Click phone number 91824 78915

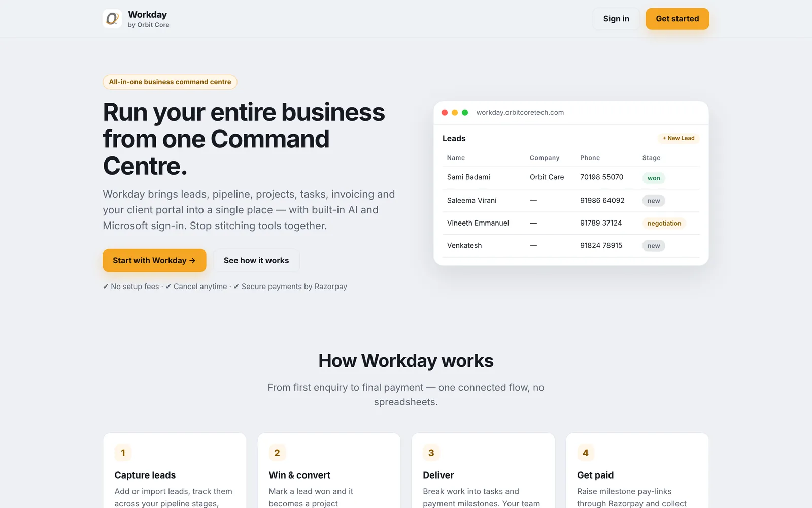[601, 246]
